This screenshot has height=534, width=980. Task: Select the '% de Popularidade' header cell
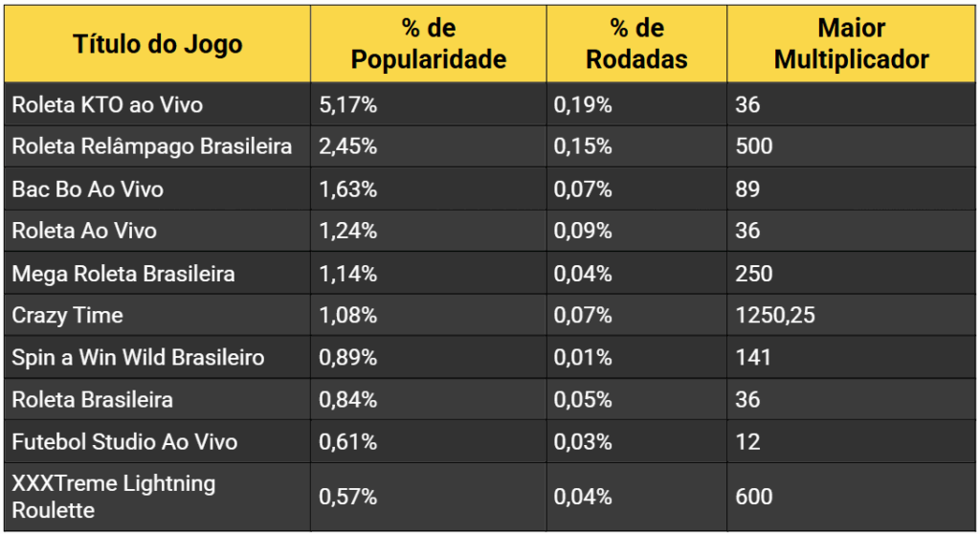pos(428,44)
